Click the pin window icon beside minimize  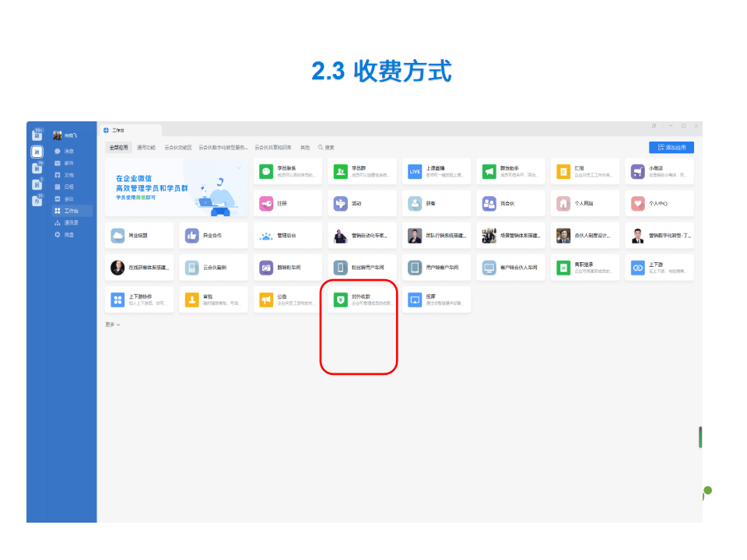pos(654,126)
